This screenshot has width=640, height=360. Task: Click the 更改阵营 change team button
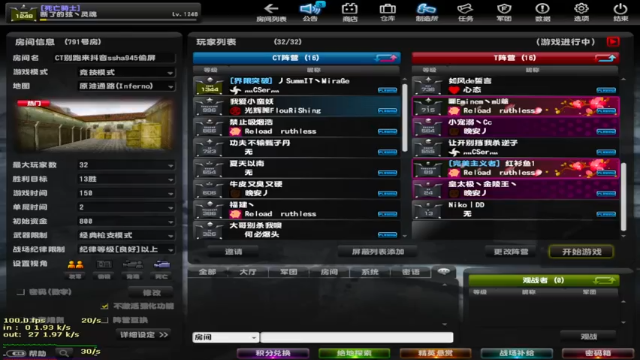tap(511, 252)
